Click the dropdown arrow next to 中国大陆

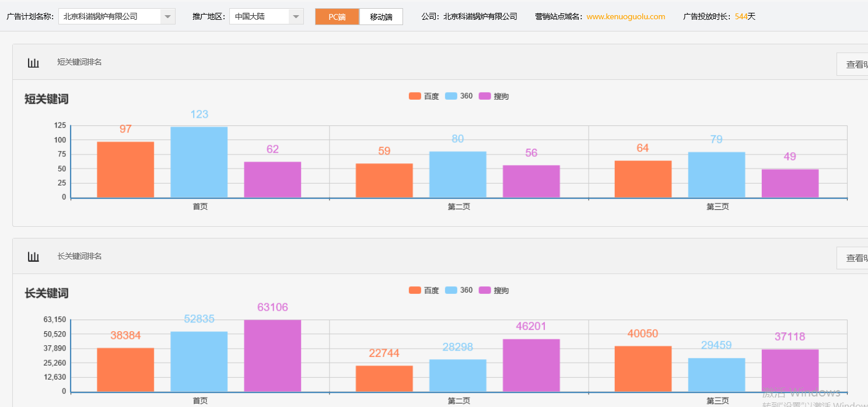[295, 16]
